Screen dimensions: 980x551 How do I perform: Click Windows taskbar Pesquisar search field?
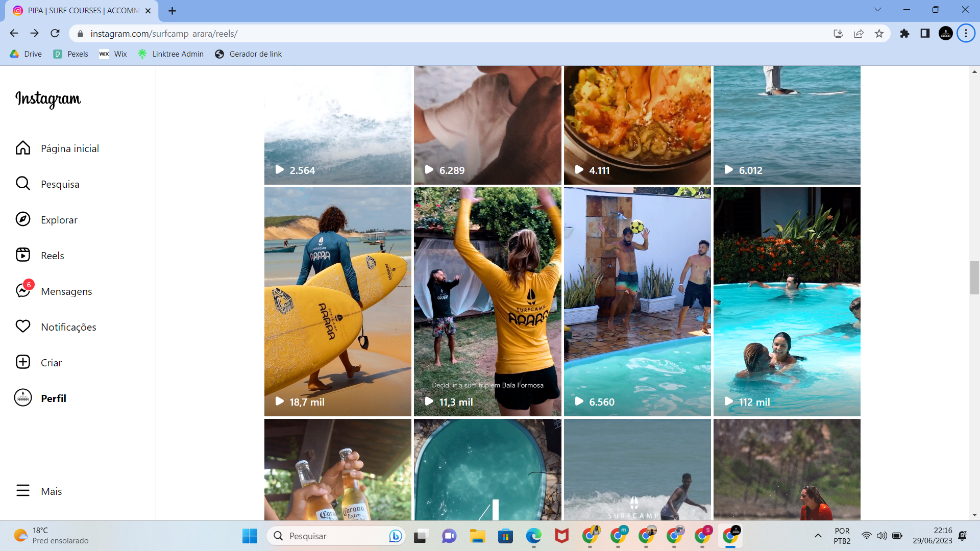coord(332,536)
